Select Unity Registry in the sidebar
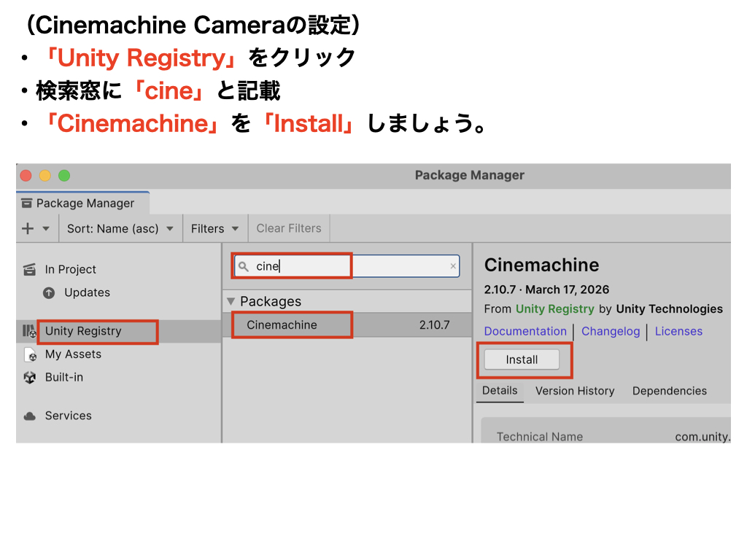The image size is (747, 560). (83, 331)
